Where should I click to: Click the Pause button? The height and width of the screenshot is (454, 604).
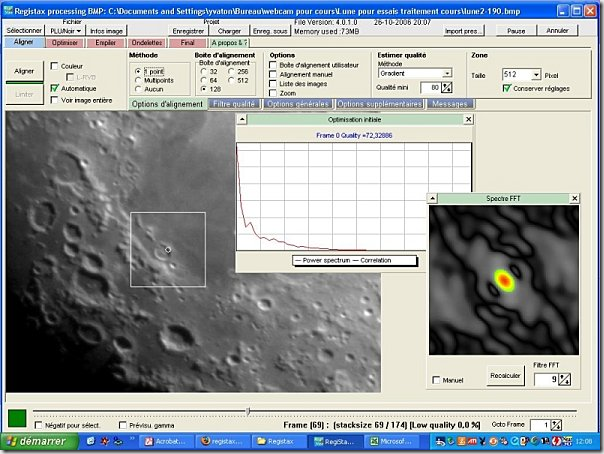516,30
